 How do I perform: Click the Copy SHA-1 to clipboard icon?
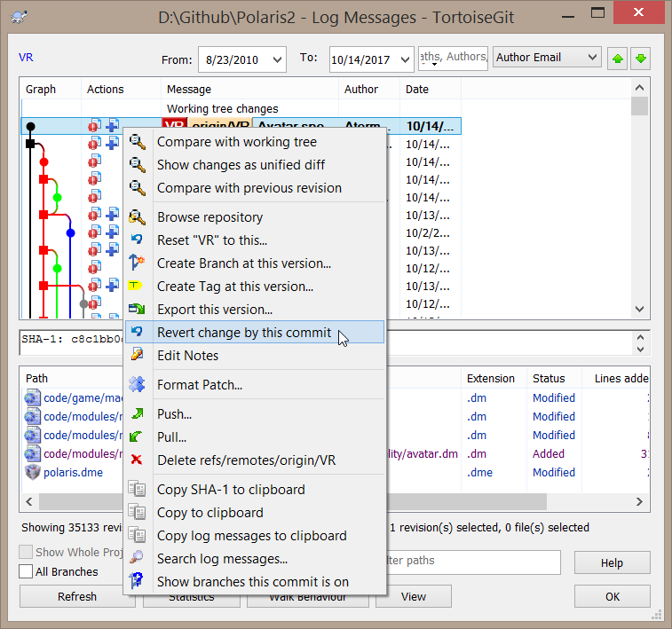click(x=137, y=489)
